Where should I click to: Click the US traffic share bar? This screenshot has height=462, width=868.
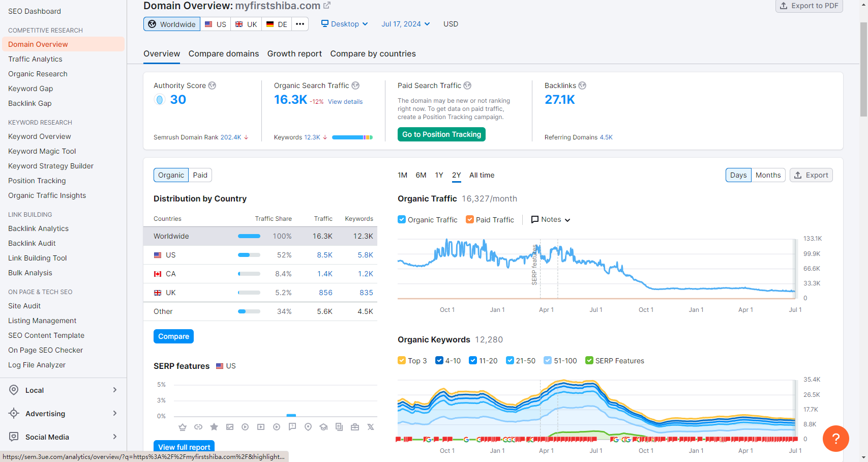coord(249,255)
